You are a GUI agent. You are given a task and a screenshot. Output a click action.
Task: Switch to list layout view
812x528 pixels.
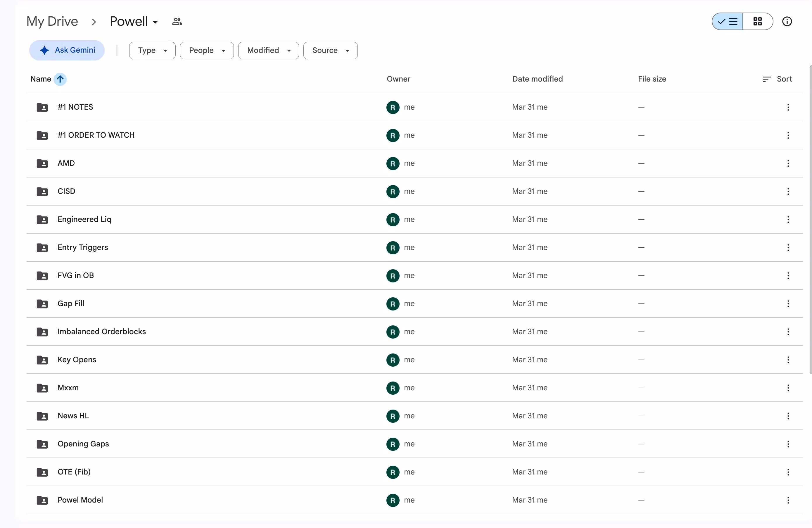728,22
